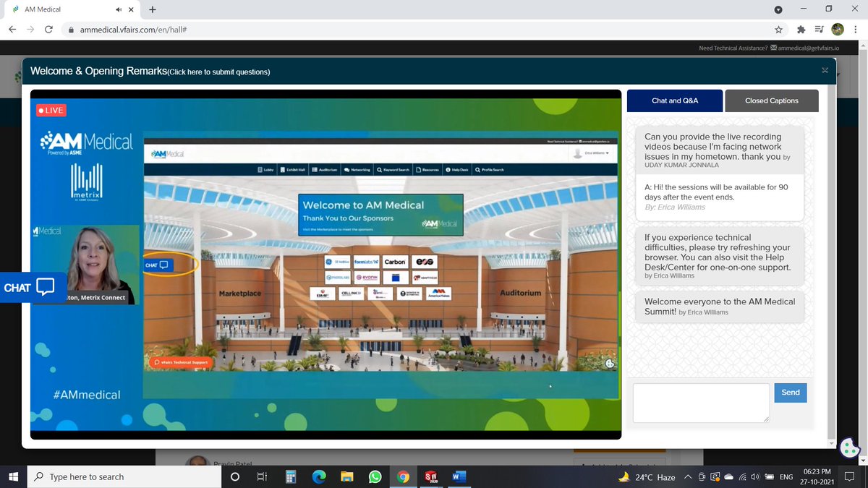Image resolution: width=868 pixels, height=488 pixels.
Task: Switch to Chrome in the taskbar
Action: pyautogui.click(x=403, y=476)
